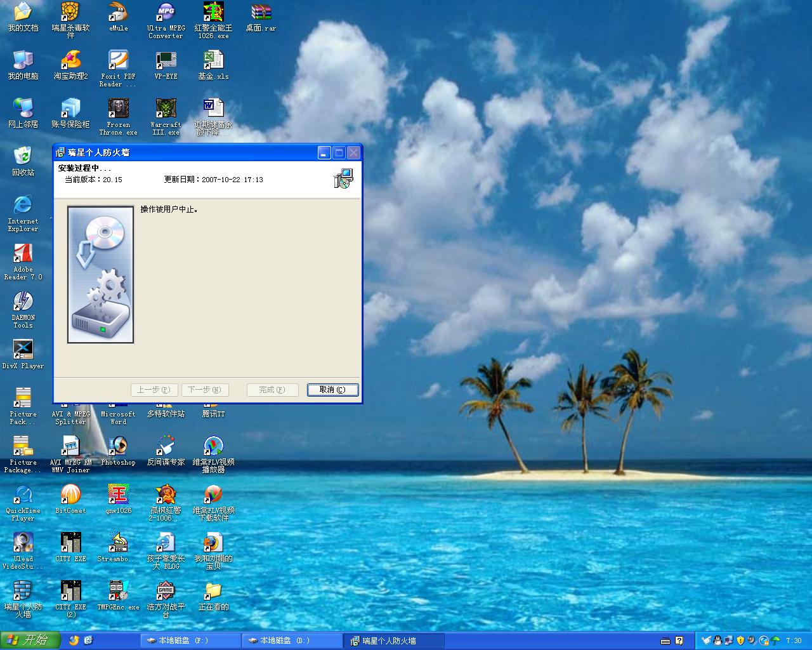Click the QQ penguin tray icon
The width and height of the screenshot is (812, 650).
pyautogui.click(x=717, y=640)
